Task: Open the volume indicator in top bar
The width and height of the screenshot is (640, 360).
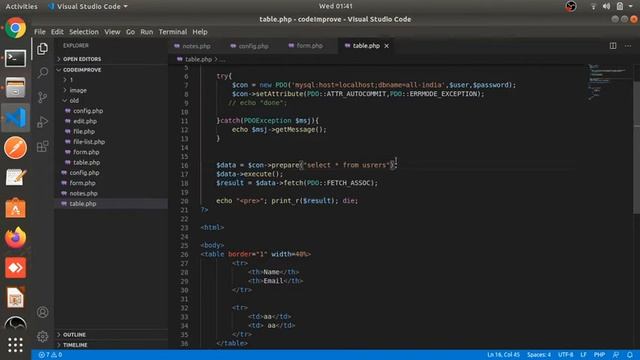Action: point(606,6)
